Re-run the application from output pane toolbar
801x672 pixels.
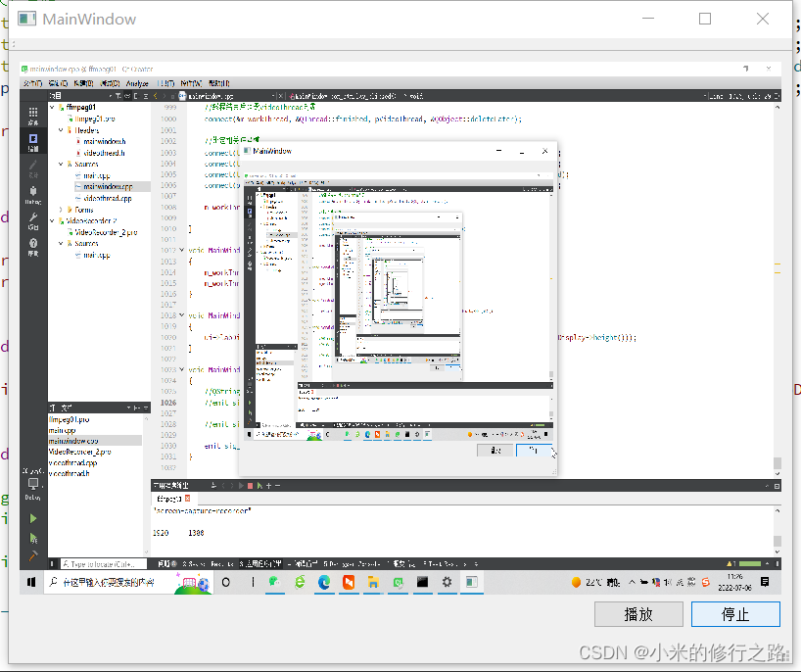(x=241, y=486)
